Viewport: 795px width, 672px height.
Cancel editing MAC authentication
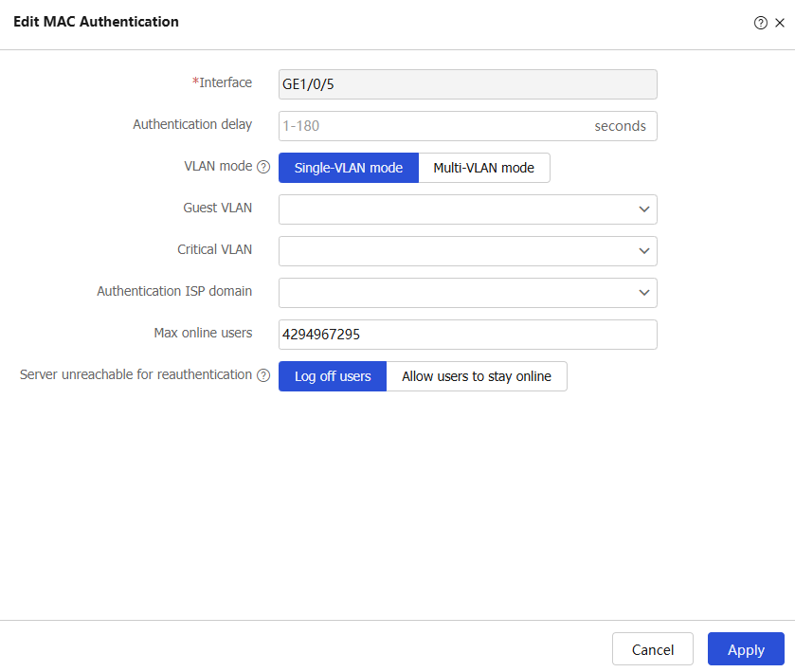click(x=653, y=648)
